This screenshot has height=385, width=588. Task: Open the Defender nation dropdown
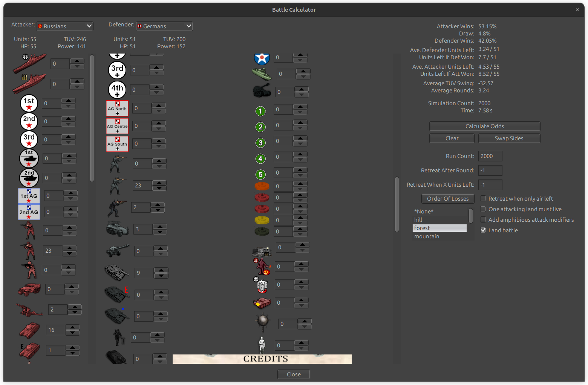(164, 26)
